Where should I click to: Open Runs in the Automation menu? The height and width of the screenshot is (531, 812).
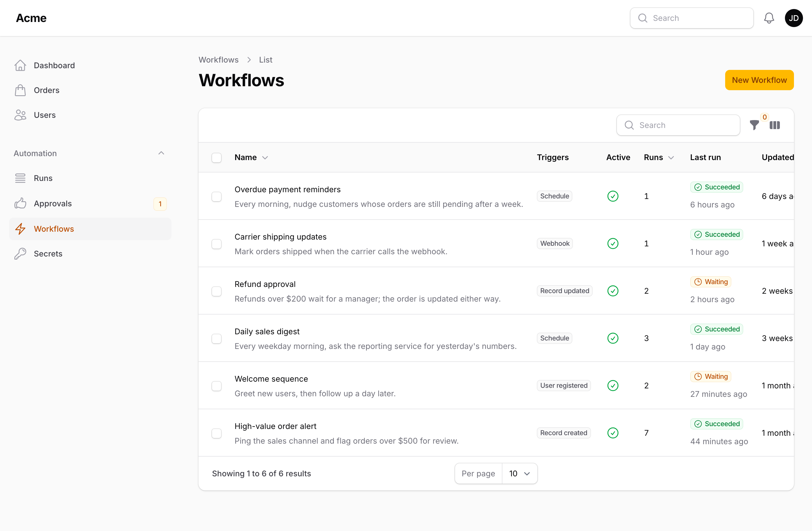pyautogui.click(x=90, y=178)
